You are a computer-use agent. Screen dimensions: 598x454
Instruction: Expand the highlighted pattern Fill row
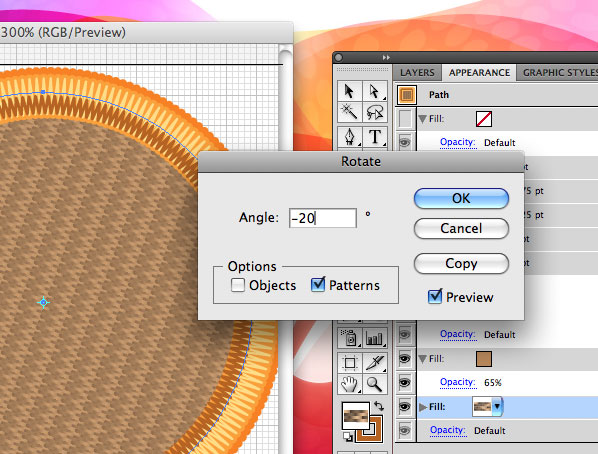[422, 407]
